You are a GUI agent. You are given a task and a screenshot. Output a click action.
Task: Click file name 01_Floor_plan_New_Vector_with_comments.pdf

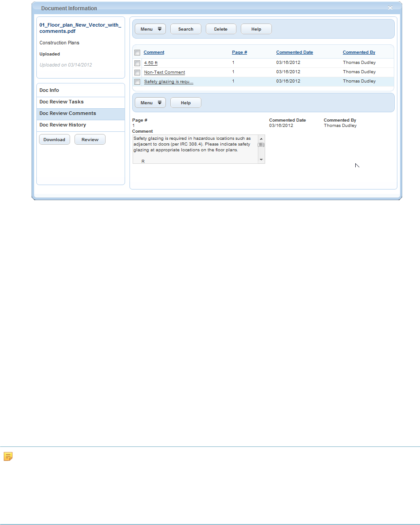click(x=80, y=28)
